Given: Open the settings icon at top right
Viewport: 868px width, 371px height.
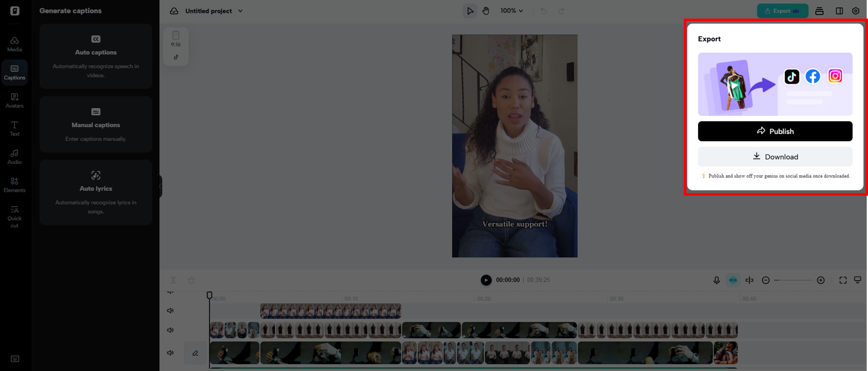Looking at the screenshot, I should tap(855, 11).
